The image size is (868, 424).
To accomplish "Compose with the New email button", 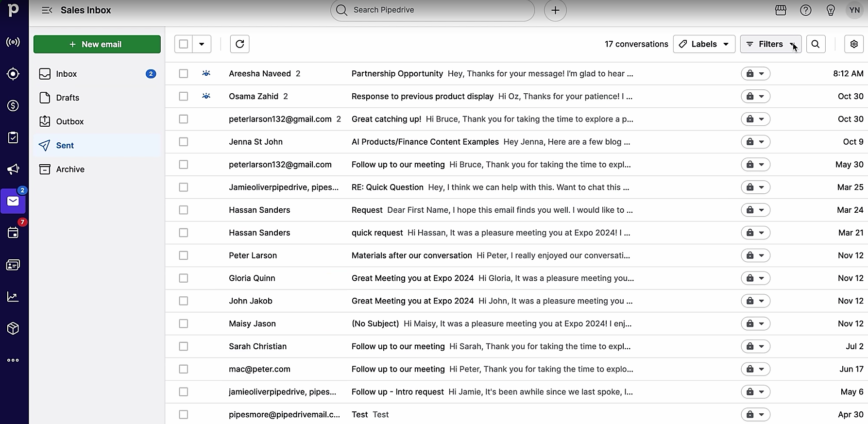I will (x=97, y=44).
